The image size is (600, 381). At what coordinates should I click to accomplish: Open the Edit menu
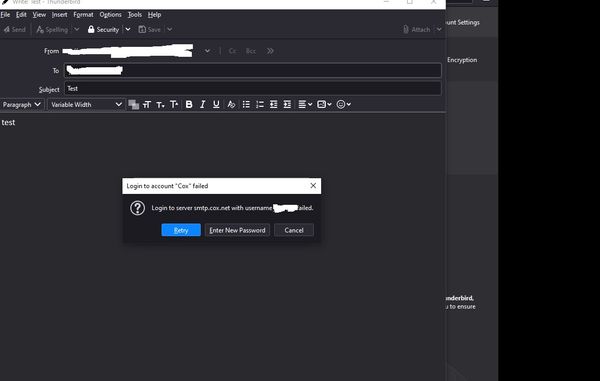(21, 15)
